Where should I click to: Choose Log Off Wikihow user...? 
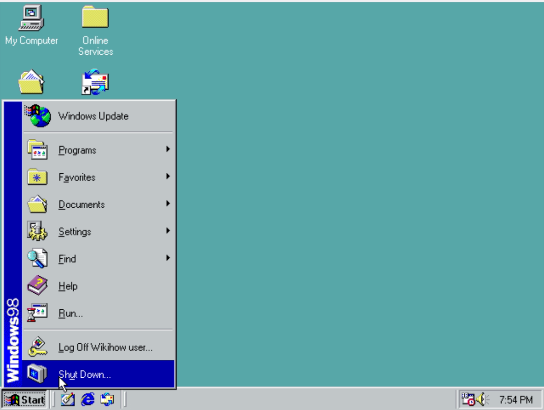point(99,347)
